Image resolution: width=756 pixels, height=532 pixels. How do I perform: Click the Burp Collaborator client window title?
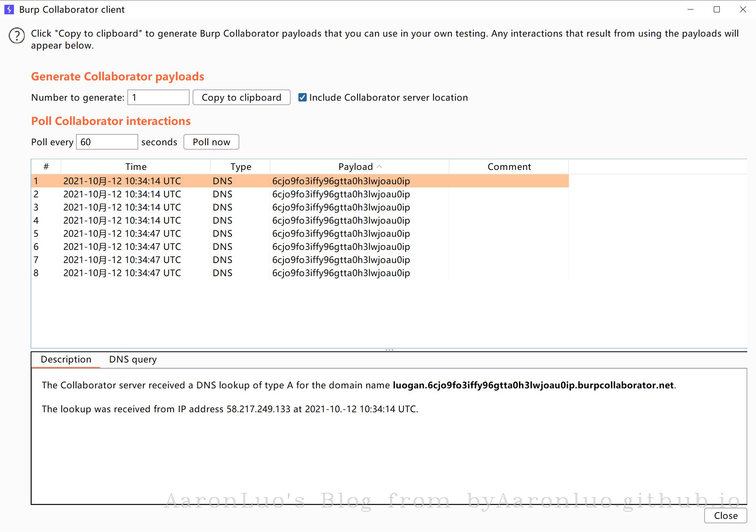pos(72,10)
